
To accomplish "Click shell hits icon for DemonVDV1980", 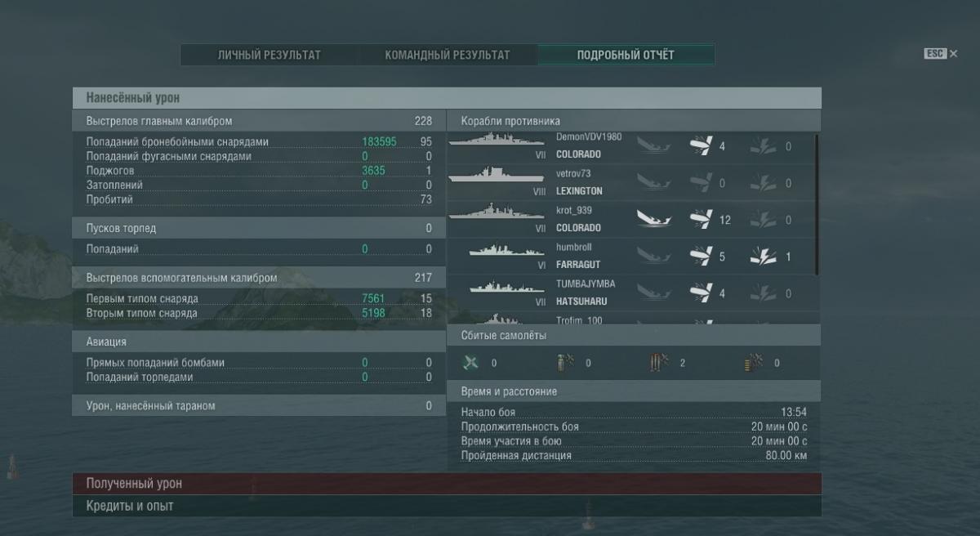I will coord(700,147).
